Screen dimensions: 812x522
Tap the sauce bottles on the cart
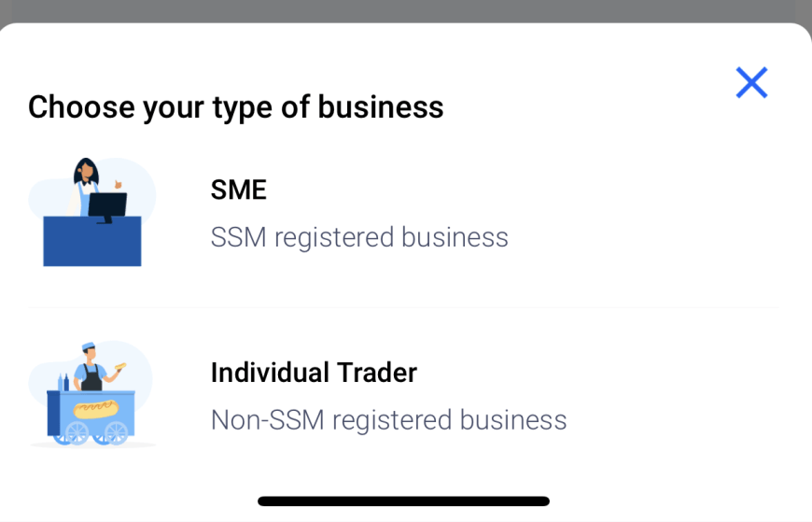(63, 383)
